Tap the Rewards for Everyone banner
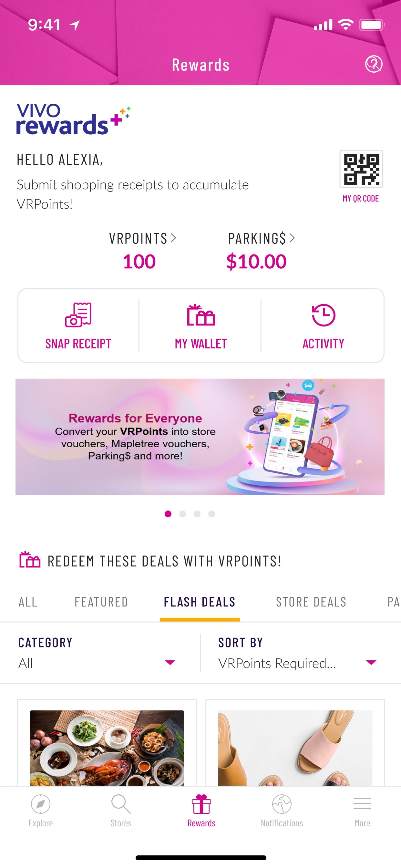The height and width of the screenshot is (868, 401). point(200,437)
